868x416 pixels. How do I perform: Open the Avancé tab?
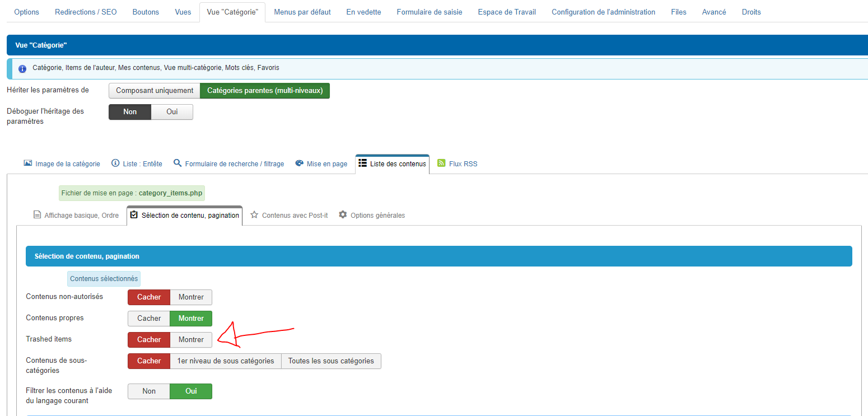[x=714, y=12]
